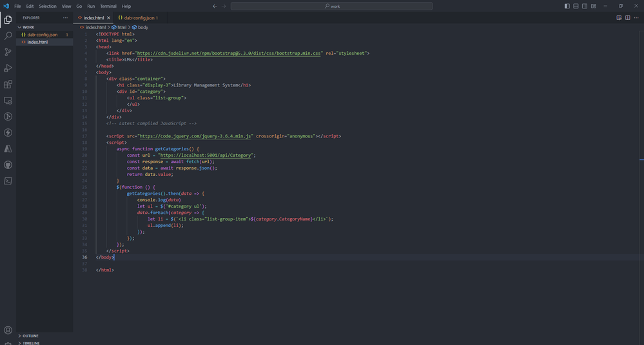Click the work command center search box
The width and height of the screenshot is (644, 345).
click(x=331, y=6)
